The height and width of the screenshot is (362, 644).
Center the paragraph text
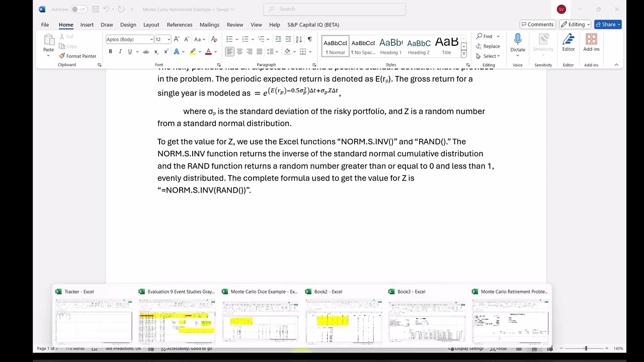point(239,52)
